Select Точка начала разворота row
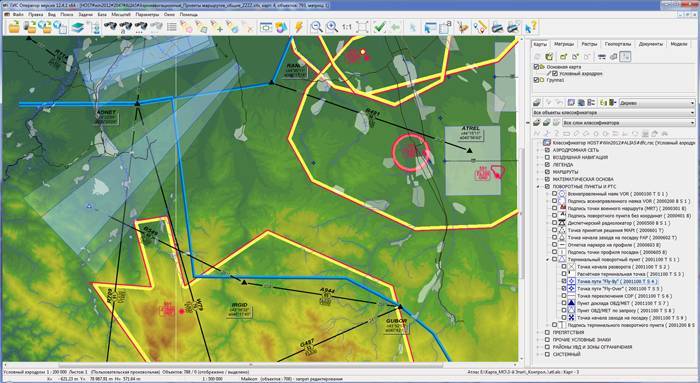Screen dimensions: 700x383 click(x=623, y=267)
